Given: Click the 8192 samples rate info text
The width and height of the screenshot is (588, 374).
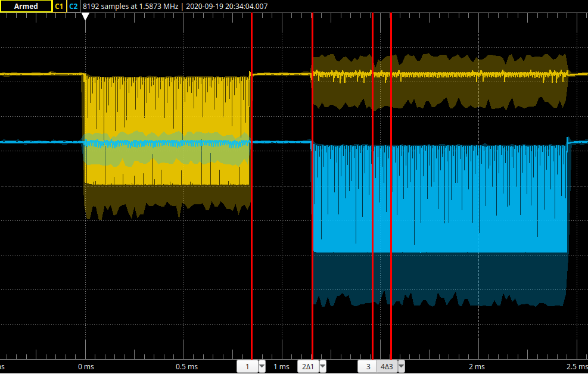Looking at the screenshot, I should click(130, 7).
